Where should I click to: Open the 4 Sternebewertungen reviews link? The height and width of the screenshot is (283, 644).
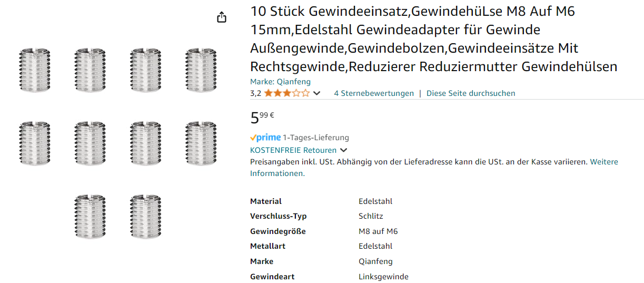coord(374,93)
